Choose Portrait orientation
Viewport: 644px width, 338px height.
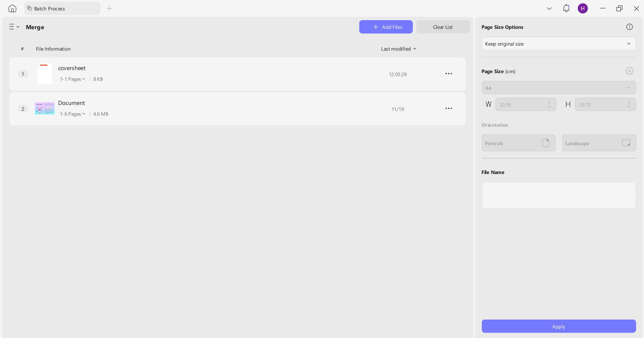(518, 143)
